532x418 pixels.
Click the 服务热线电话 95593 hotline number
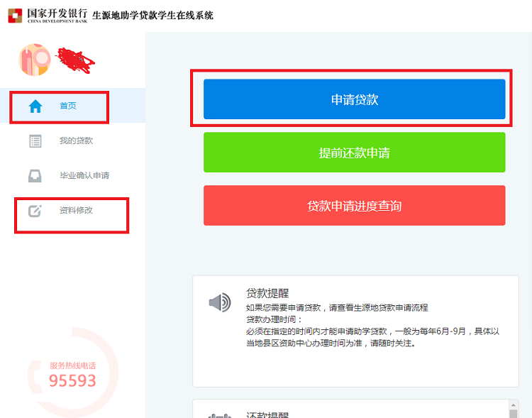(x=72, y=380)
